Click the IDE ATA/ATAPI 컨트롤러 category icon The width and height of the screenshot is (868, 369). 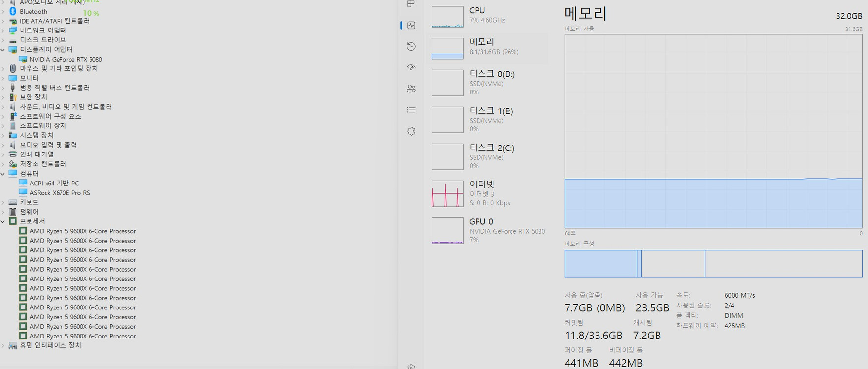13,21
